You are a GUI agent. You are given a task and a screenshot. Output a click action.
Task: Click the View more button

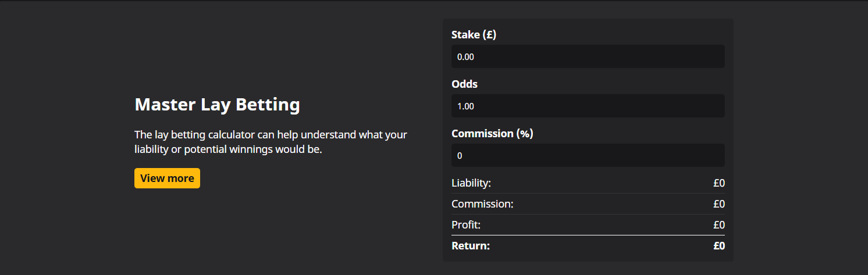167,178
